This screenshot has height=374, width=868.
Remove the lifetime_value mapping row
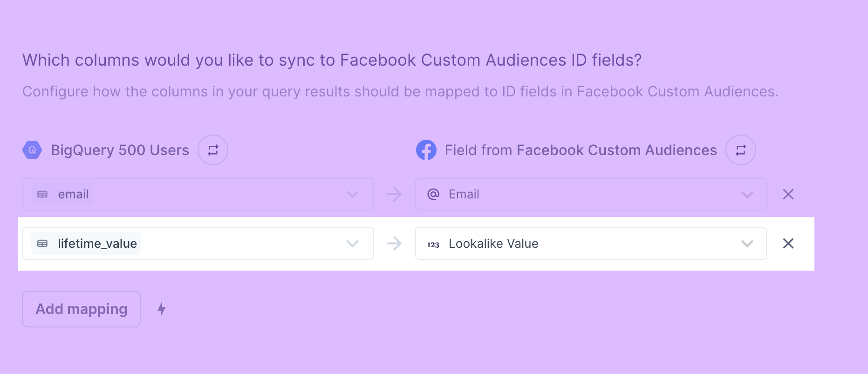tap(788, 244)
